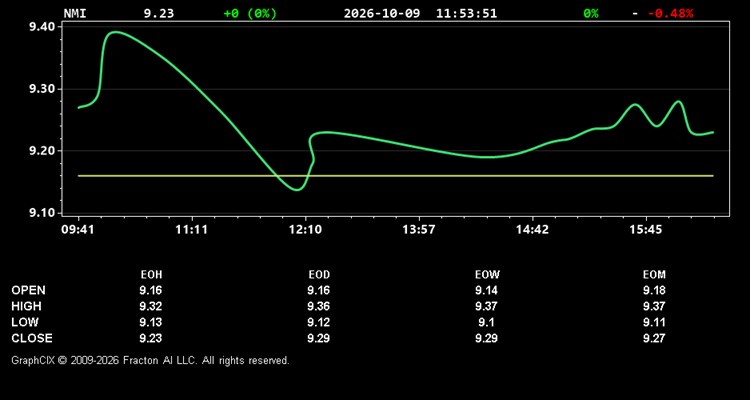The width and height of the screenshot is (750, 400).
Task: Click the LOW row label
Action: coord(25,322)
